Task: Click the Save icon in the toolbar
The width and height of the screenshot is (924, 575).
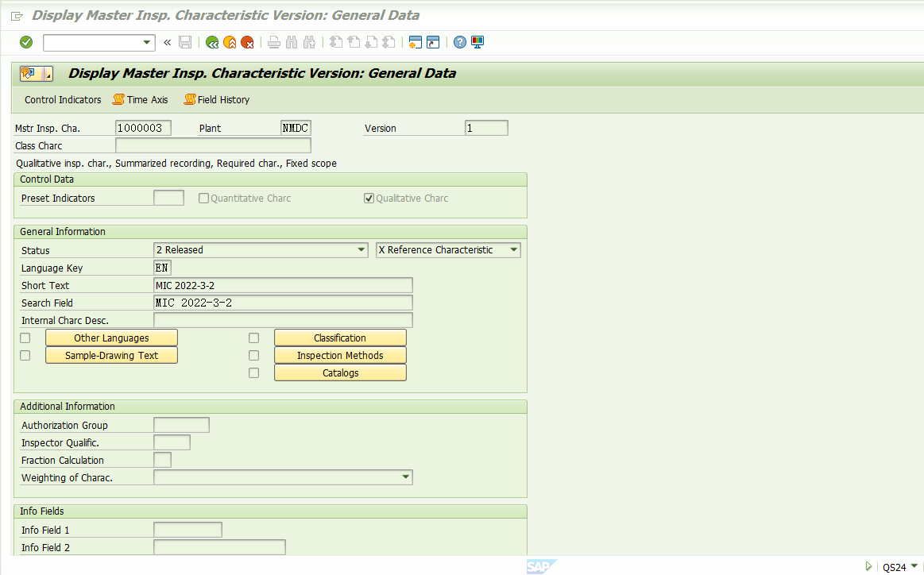Action: coord(185,42)
